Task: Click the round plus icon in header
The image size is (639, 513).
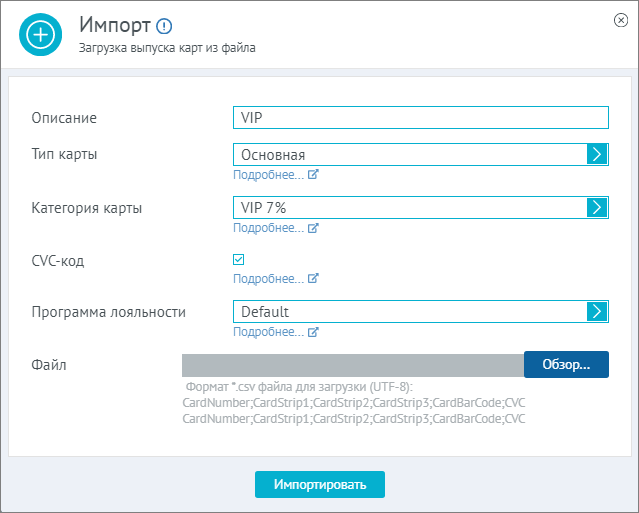Action: [40, 35]
